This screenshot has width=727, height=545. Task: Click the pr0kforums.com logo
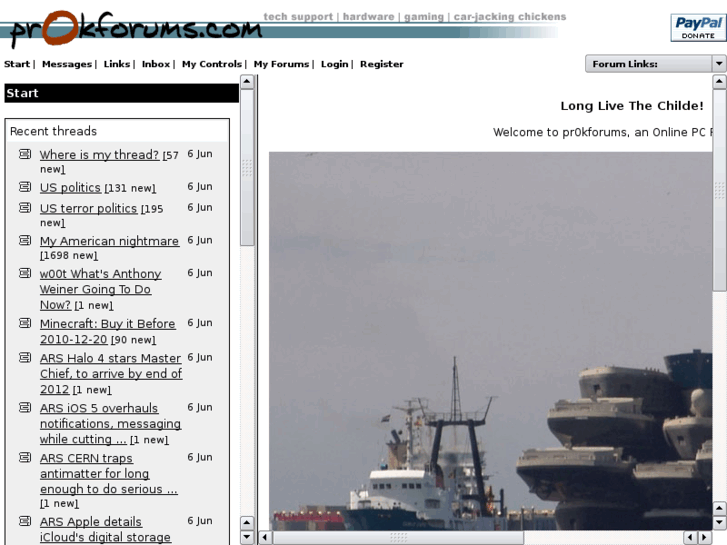pos(135,28)
